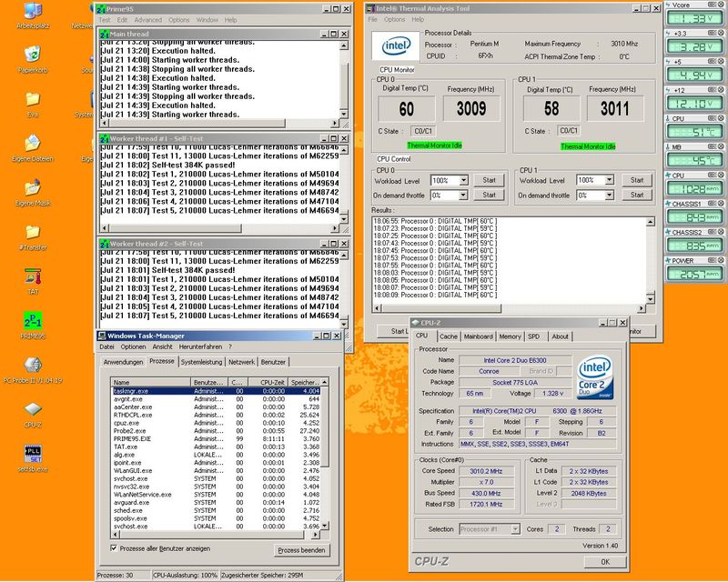This screenshot has height=582, width=728.
Task: Click Task-Manager process list scrollbar down arrow
Action: (x=325, y=526)
